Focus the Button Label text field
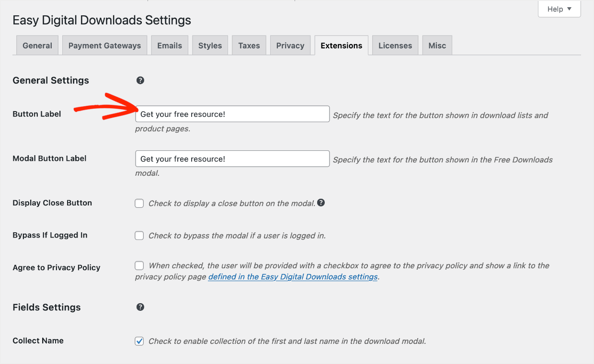This screenshot has height=364, width=594. pos(232,114)
